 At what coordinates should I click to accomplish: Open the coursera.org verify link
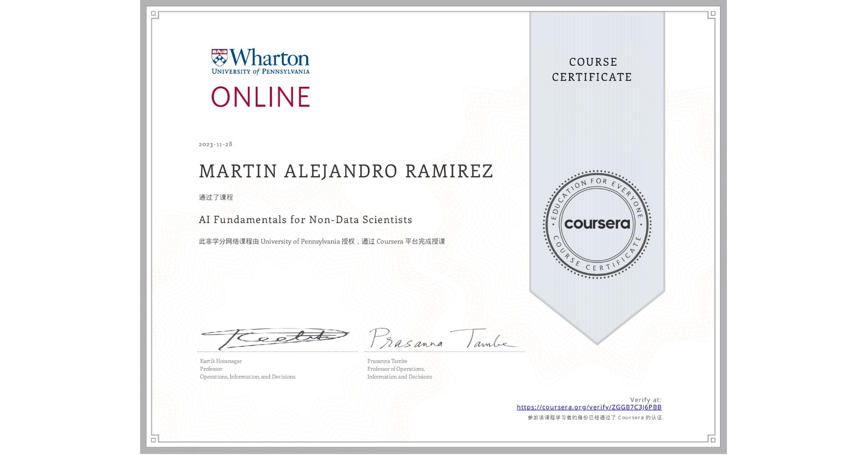[589, 407]
